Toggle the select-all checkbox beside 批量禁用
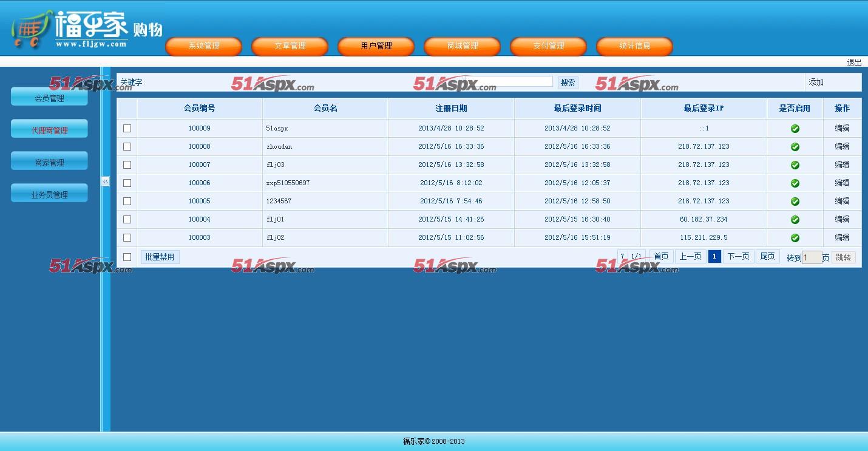Viewport: 868px width, 451px height. [127, 257]
